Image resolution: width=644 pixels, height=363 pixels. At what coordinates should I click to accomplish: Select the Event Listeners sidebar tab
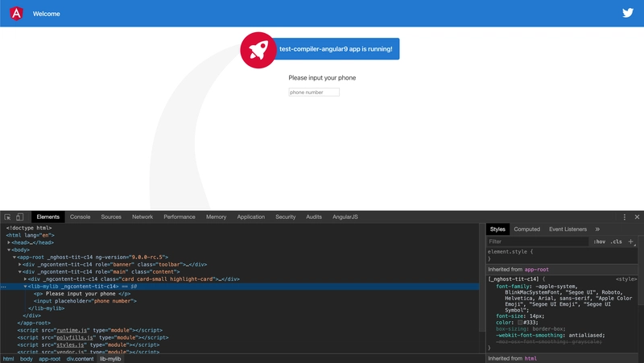[568, 229]
